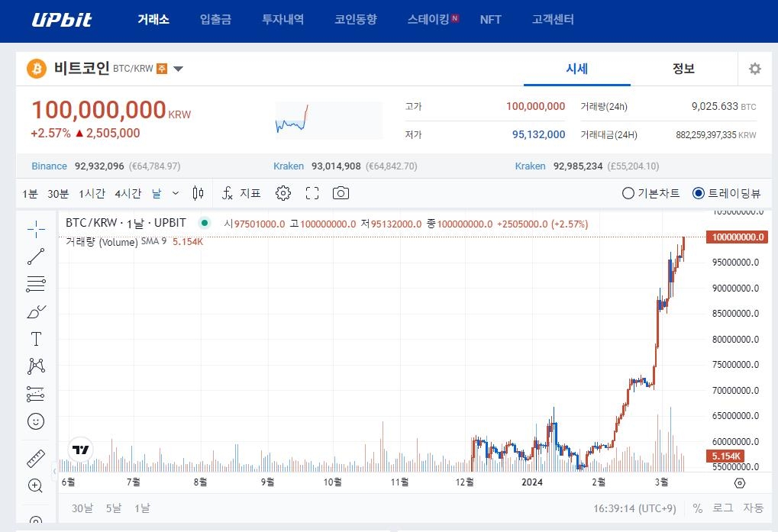The height and width of the screenshot is (532, 778).
Task: Expand the Bitcoin BTC/KRW market dropdown
Action: [x=179, y=69]
